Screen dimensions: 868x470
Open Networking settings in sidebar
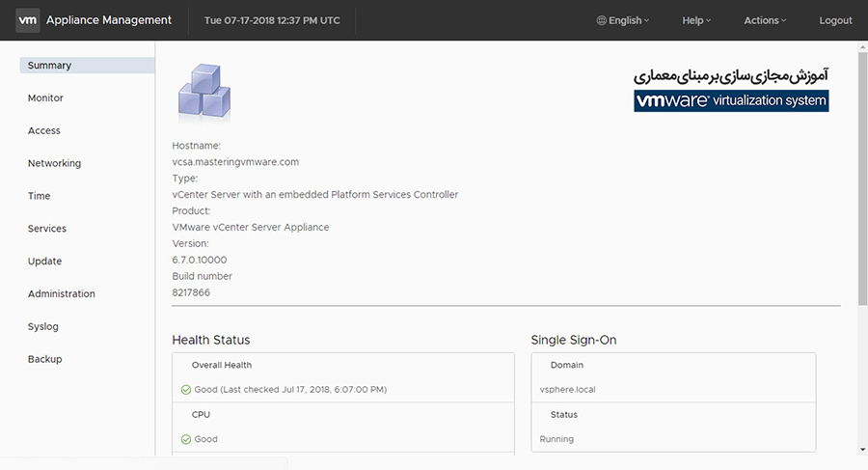tap(54, 164)
